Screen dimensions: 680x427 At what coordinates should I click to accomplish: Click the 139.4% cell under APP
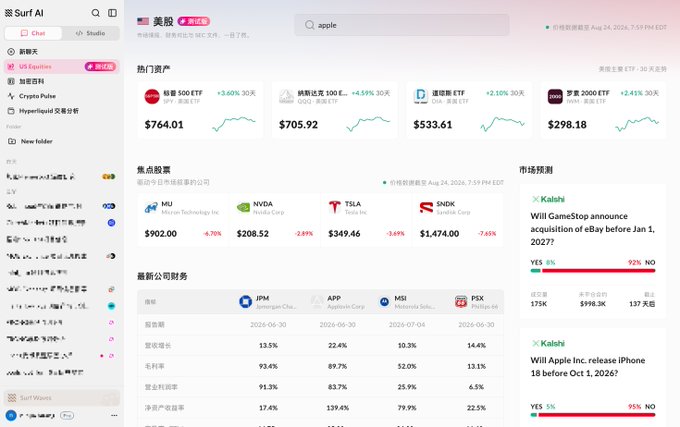click(x=337, y=408)
